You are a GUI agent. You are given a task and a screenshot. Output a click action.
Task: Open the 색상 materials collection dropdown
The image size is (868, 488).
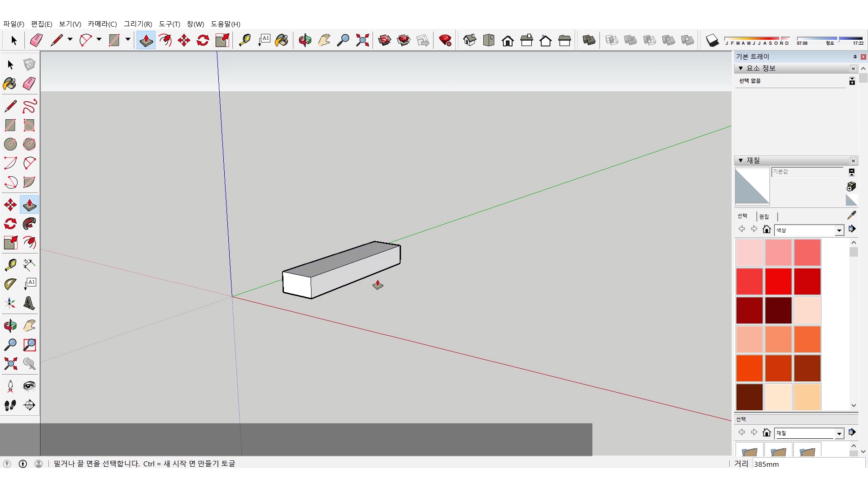[839, 230]
